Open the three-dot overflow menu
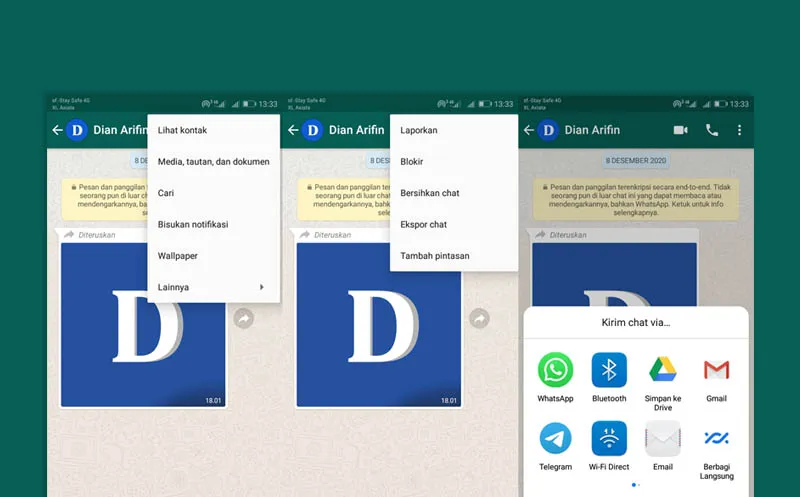 [740, 130]
